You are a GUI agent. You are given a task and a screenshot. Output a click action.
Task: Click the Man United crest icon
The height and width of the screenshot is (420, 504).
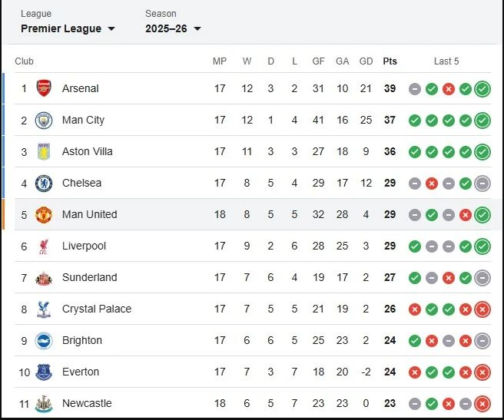44,214
